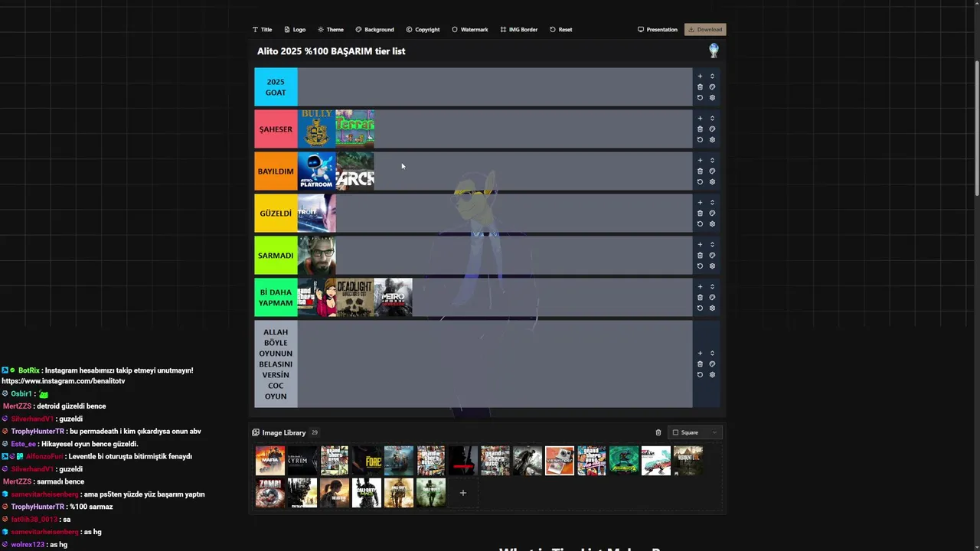
Task: Select the Deadlight cover in Bİ DAHA YAPMAM row
Action: [x=355, y=297]
